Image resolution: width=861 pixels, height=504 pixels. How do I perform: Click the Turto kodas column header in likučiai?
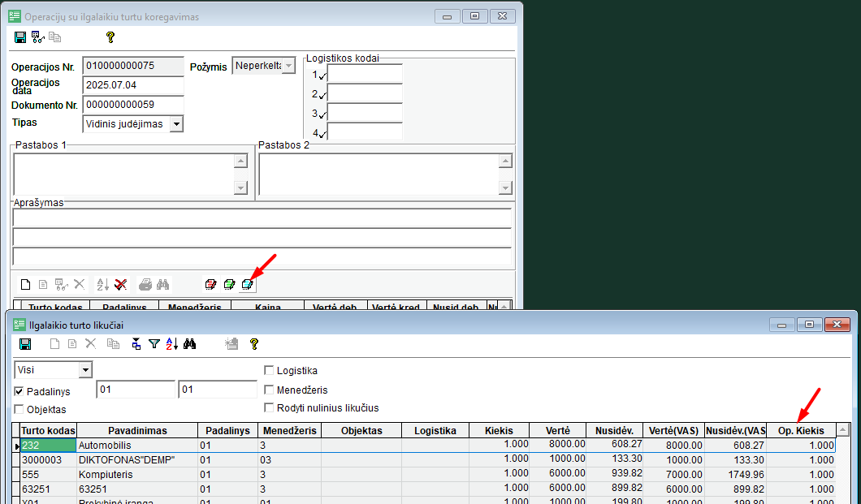(x=48, y=430)
